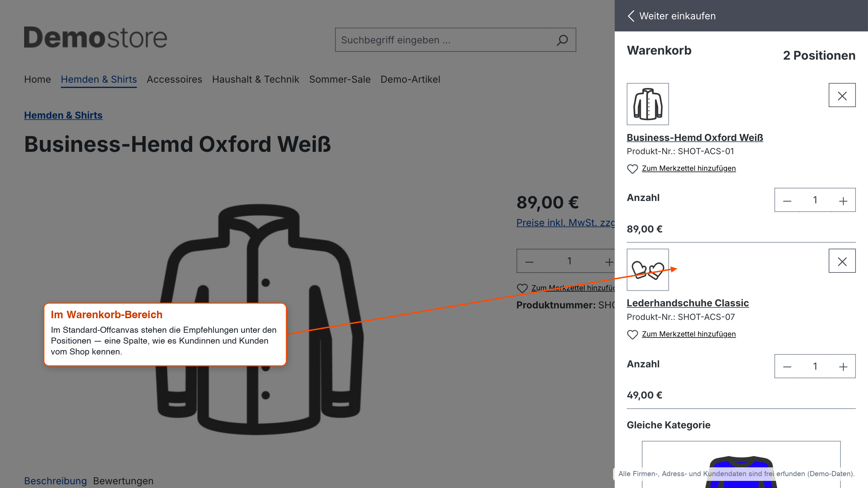Open Haushalt & Technik navigation item
Screen dimensions: 868x488
[256, 79]
